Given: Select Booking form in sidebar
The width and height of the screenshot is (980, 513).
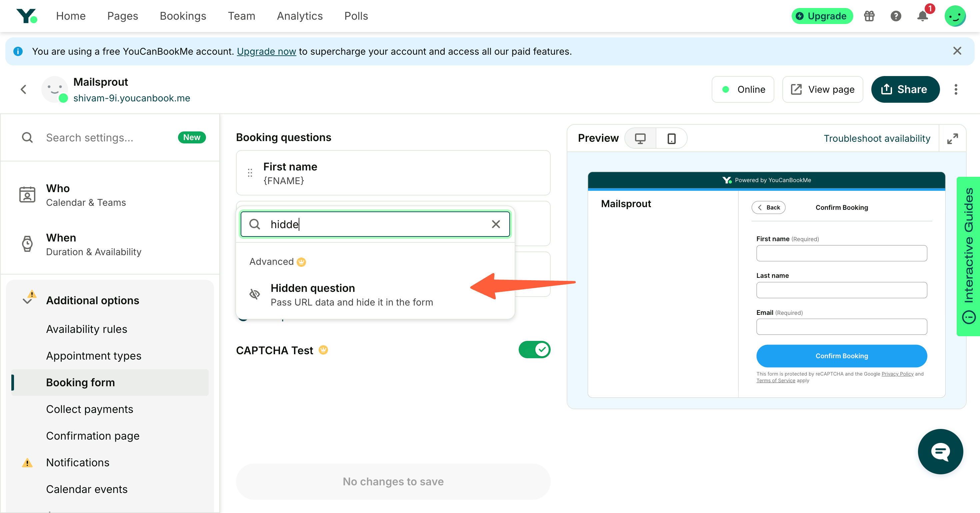Looking at the screenshot, I should click(x=110, y=383).
